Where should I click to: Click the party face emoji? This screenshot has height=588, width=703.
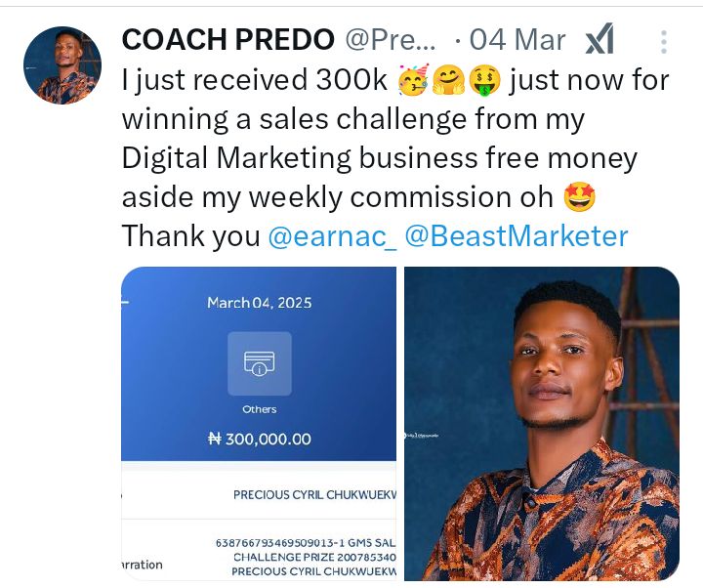[x=414, y=80]
